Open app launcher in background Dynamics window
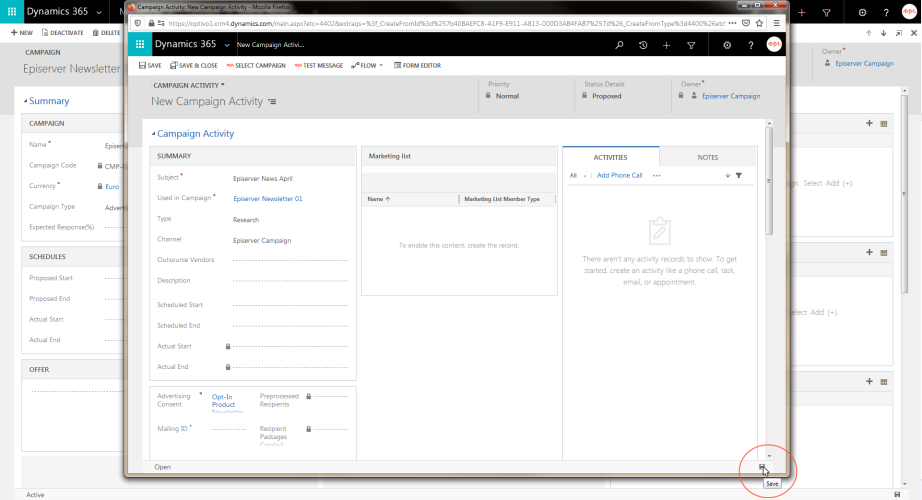Screen dimensions: 922x500 click(x=12, y=11)
